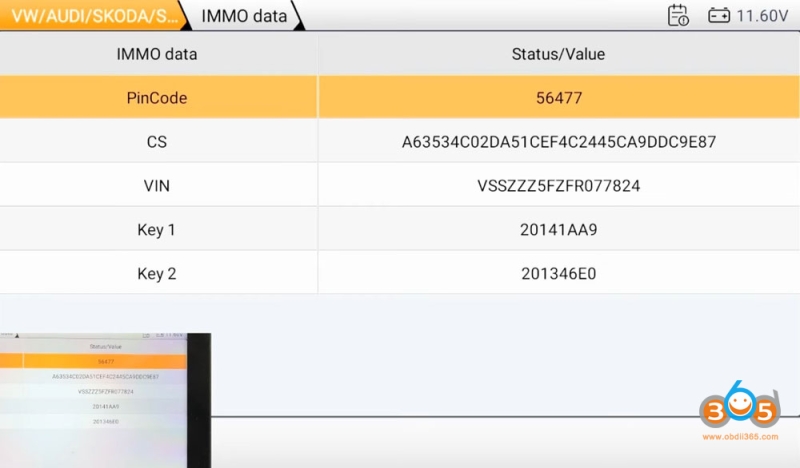Select the VIN row label
Viewport: 800px width, 468px height.
pyautogui.click(x=157, y=186)
